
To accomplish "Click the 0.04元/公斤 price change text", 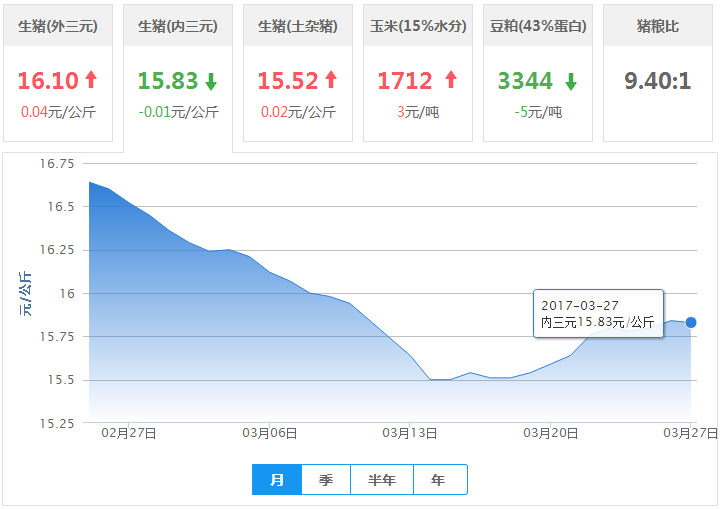I will 58,112.
